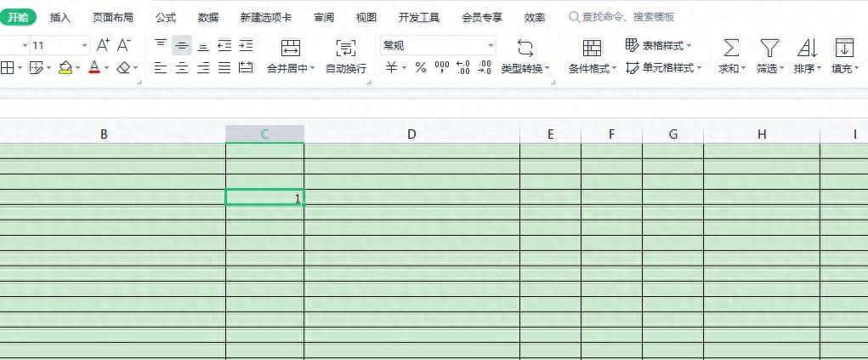
Task: Open alignment settings dialog launcher
Action: [369, 82]
